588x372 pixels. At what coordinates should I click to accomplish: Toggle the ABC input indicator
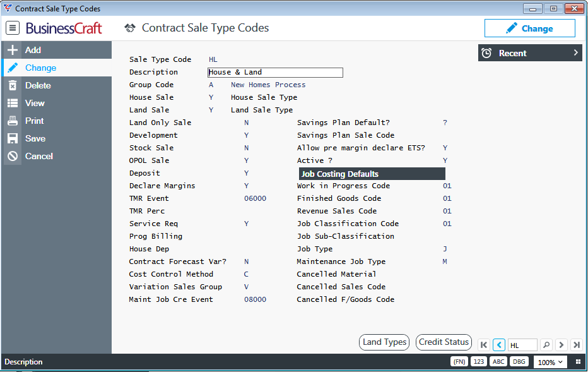coord(498,361)
